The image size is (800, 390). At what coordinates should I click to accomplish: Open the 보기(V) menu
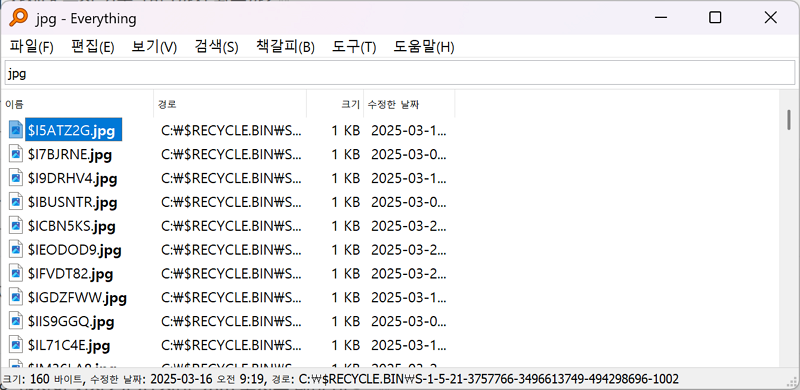[x=154, y=47]
